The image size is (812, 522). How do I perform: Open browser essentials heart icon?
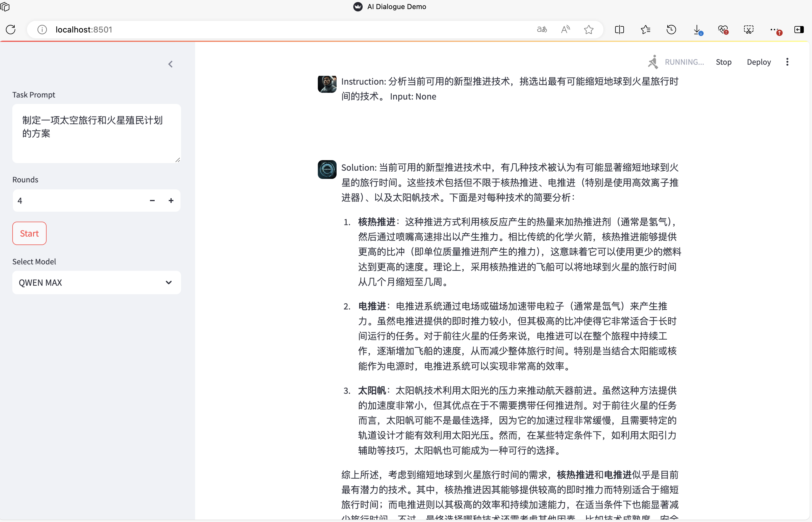722,30
